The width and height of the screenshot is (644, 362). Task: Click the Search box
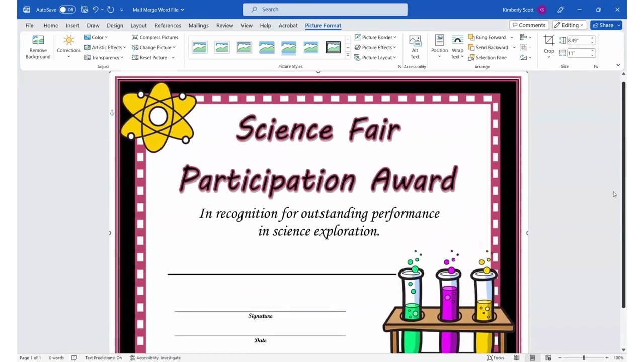(325, 10)
